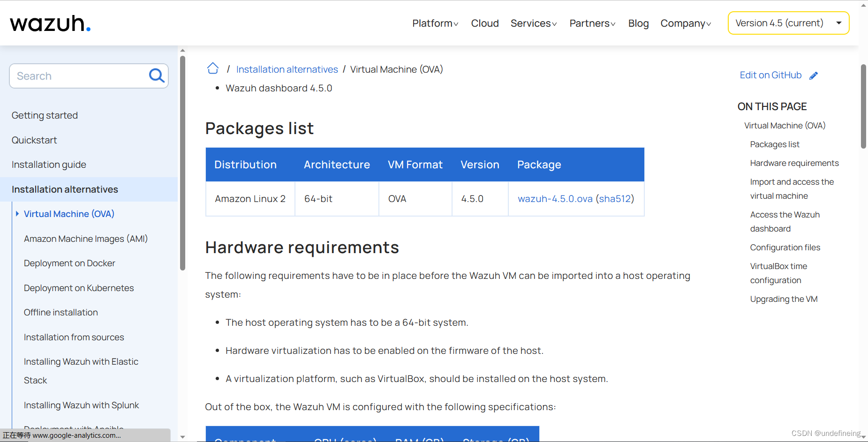Jump to Hardware requirements in page outline
Image resolution: width=868 pixels, height=442 pixels.
794,163
